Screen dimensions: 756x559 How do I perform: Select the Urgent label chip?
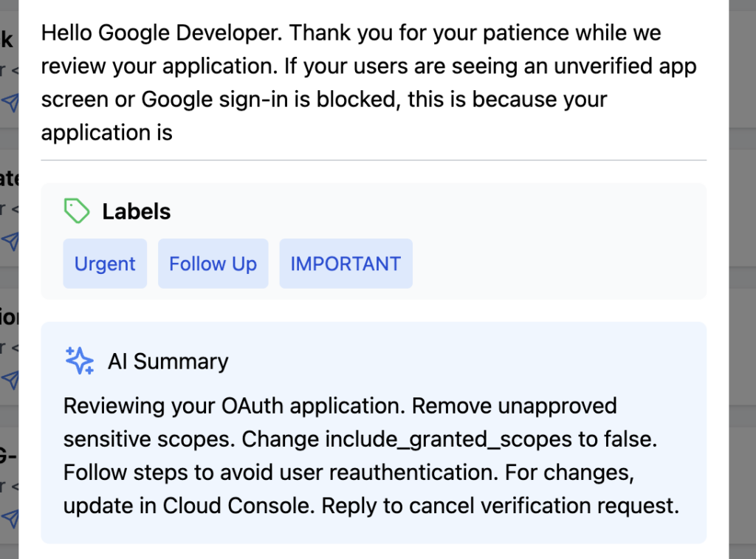(x=105, y=264)
